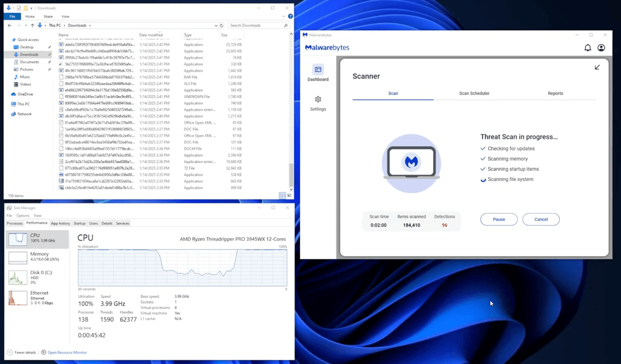Collapse Task Manager with Fewer details
Image resolution: width=621 pixels, height=364 pixels.
21,352
